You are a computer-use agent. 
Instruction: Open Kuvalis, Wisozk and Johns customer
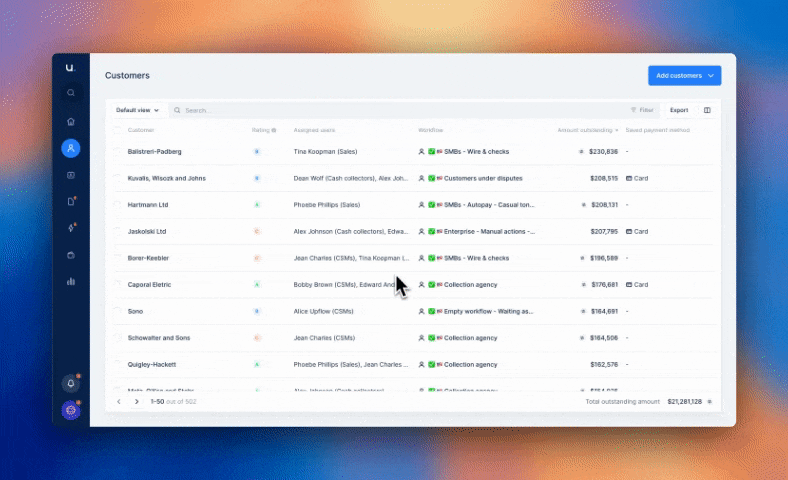point(166,178)
